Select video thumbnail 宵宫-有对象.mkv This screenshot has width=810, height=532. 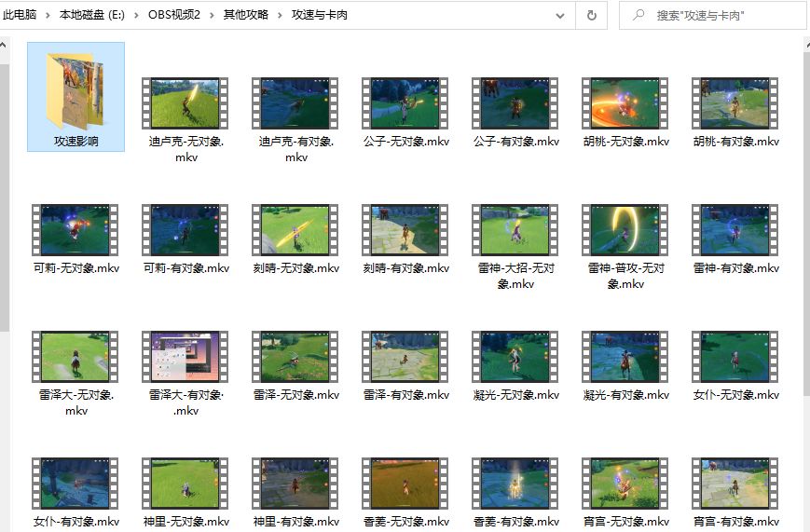(x=735, y=484)
